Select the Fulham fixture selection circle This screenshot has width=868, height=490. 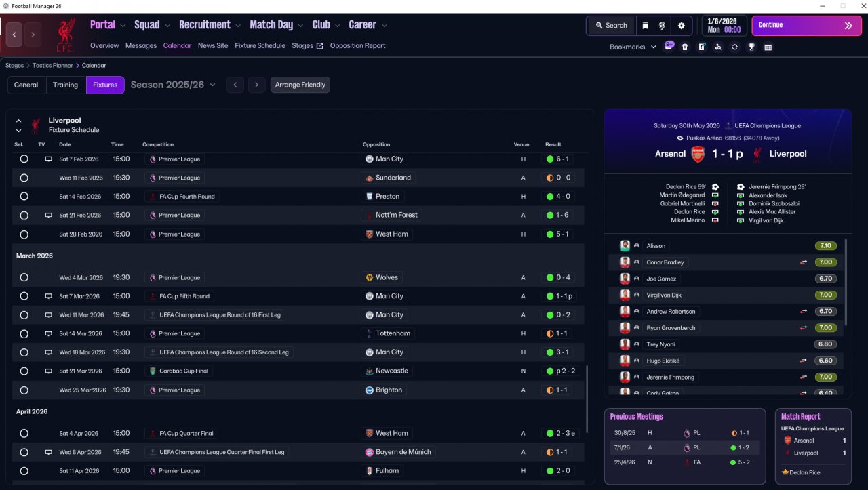tap(24, 471)
